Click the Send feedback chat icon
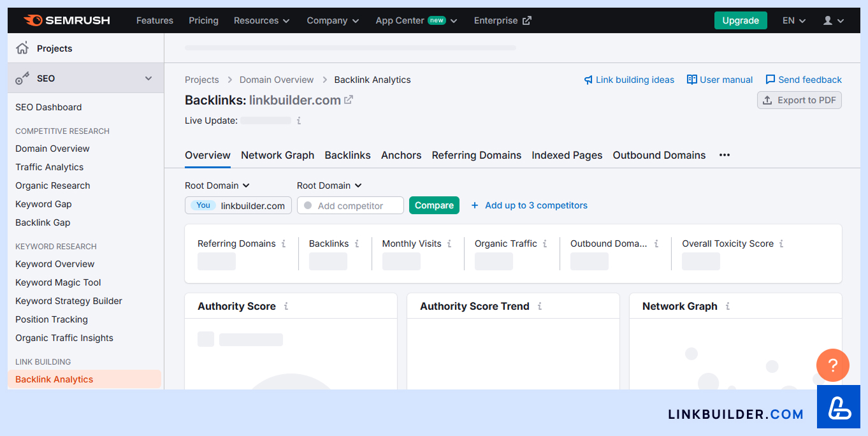The image size is (868, 436). tap(770, 80)
